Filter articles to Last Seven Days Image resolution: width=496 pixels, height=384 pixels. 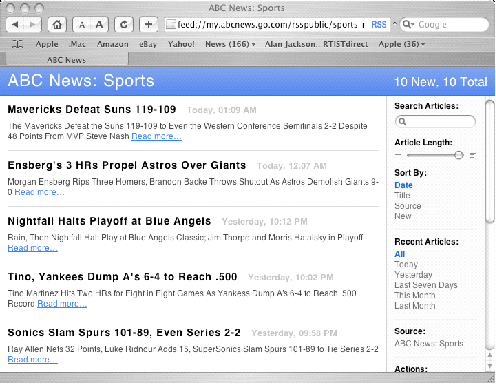click(x=426, y=285)
